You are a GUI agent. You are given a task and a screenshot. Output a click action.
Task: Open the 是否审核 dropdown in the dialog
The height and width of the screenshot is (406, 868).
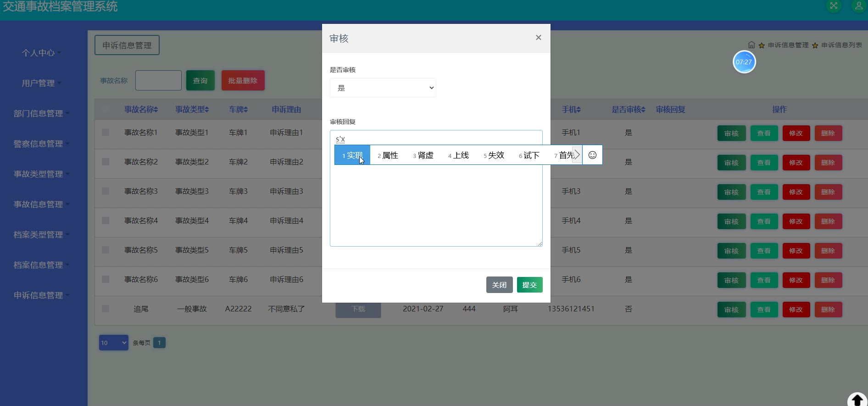[383, 88]
